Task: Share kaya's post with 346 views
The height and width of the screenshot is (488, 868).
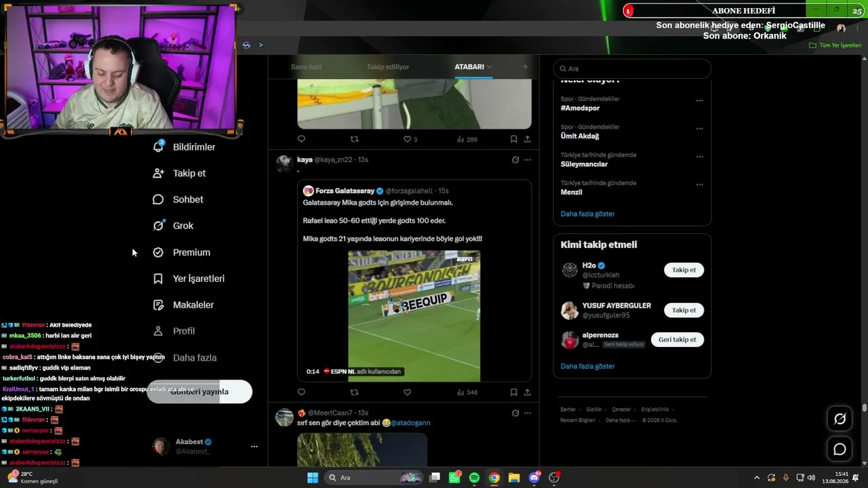Action: tap(527, 392)
